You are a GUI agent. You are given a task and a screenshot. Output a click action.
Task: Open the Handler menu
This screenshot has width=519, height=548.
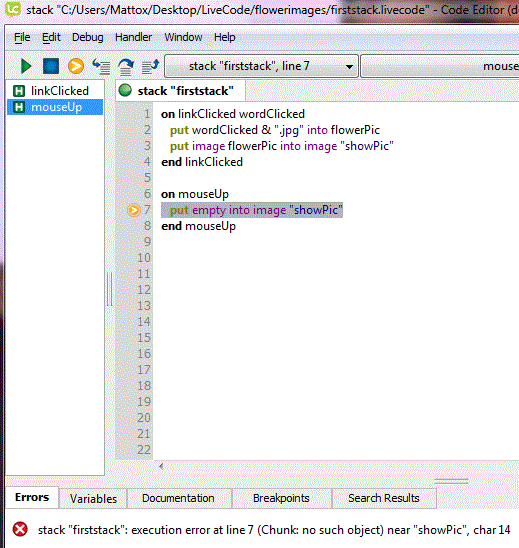pos(133,37)
